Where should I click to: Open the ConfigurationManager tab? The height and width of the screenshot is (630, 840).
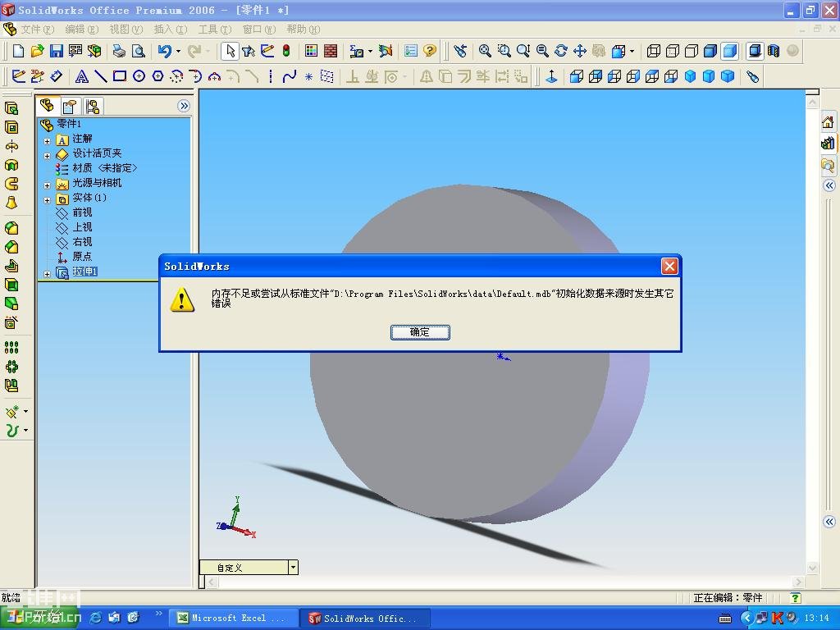(x=93, y=107)
